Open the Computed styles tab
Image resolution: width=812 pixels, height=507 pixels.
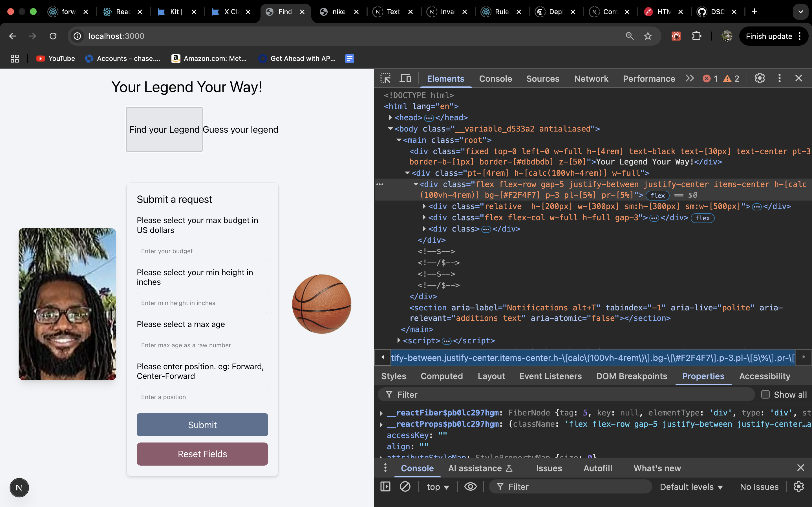click(442, 376)
